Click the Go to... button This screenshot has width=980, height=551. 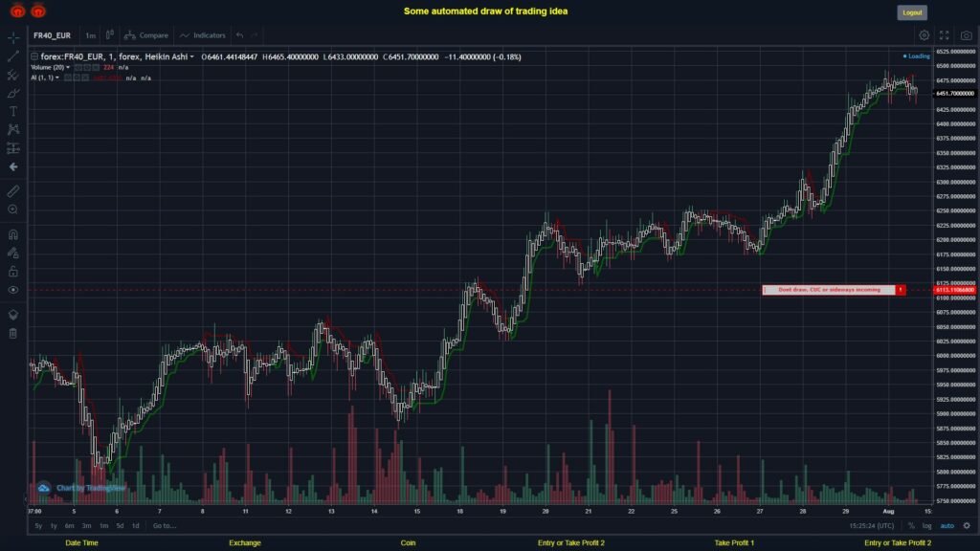pos(165,526)
